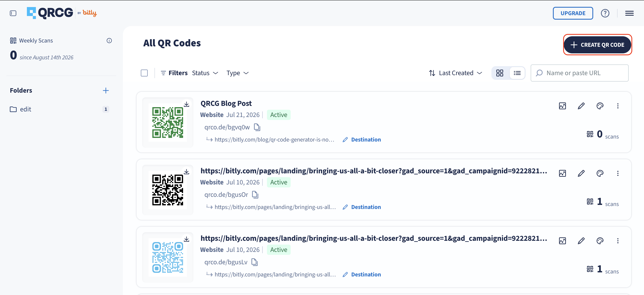644x295 pixels.
Task: Click the qrco.de/bgusLv short URL text
Action: point(226,262)
